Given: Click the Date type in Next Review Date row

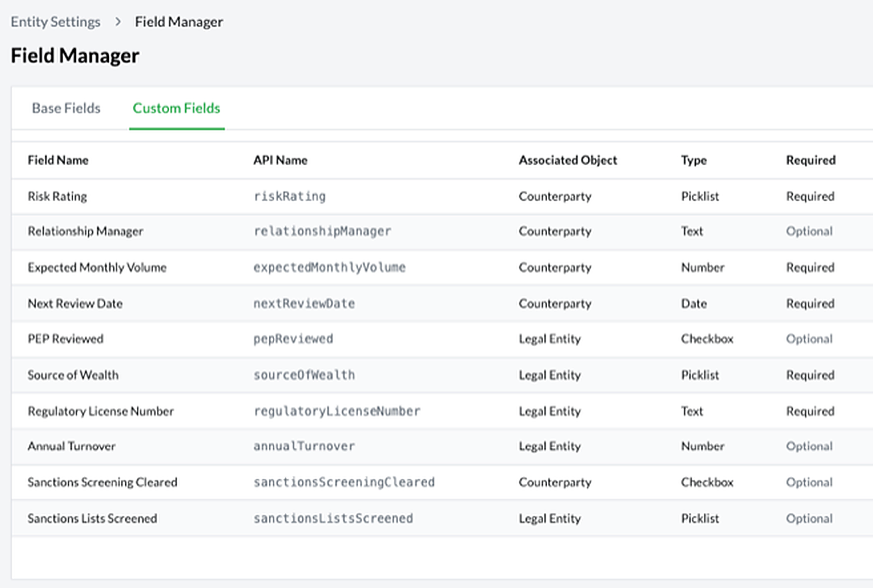Looking at the screenshot, I should point(693,303).
